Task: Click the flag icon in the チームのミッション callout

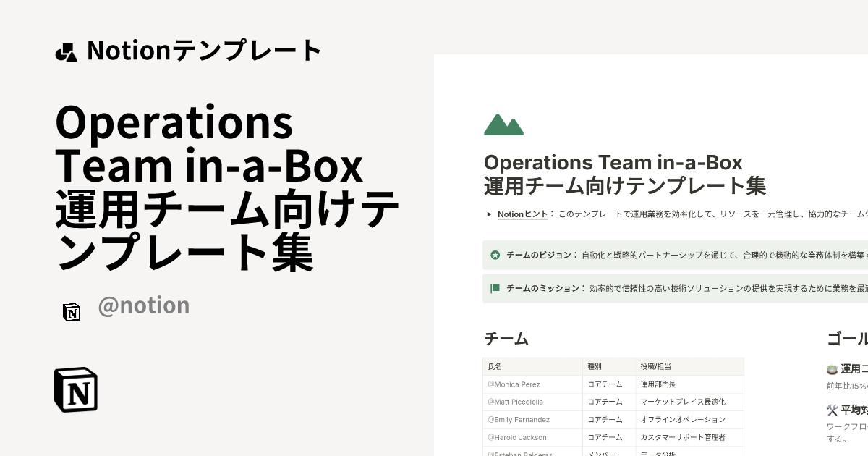Action: (493, 288)
